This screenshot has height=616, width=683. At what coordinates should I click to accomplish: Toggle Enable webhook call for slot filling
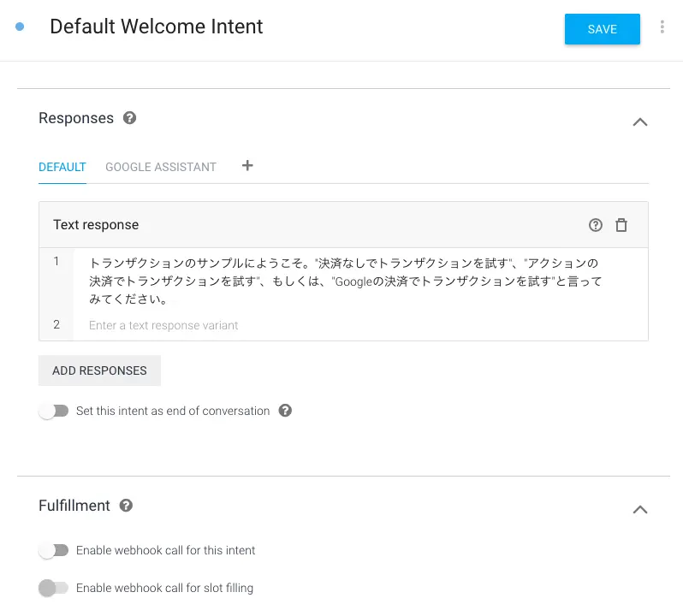click(54, 588)
